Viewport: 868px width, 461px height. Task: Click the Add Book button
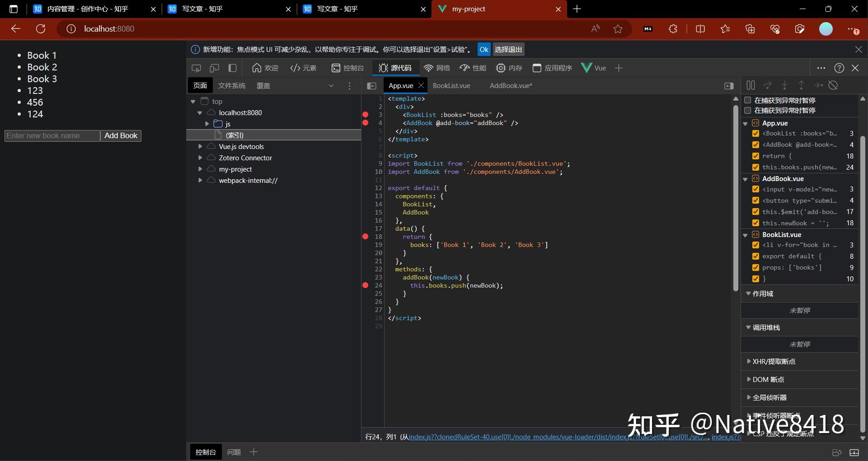[x=120, y=135]
